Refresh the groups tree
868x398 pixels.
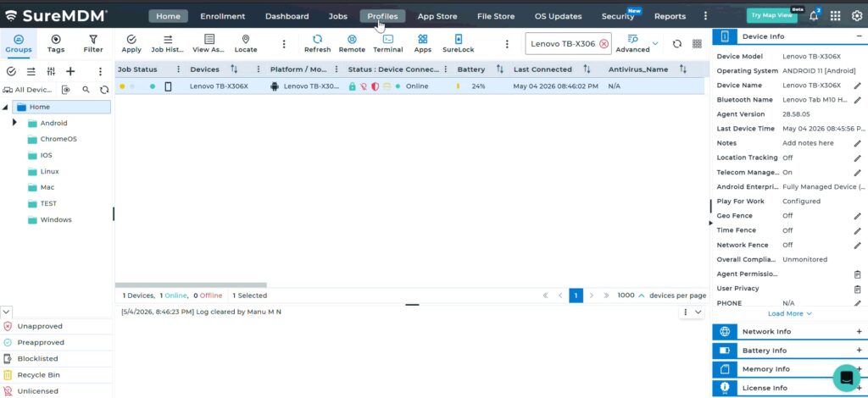click(104, 90)
